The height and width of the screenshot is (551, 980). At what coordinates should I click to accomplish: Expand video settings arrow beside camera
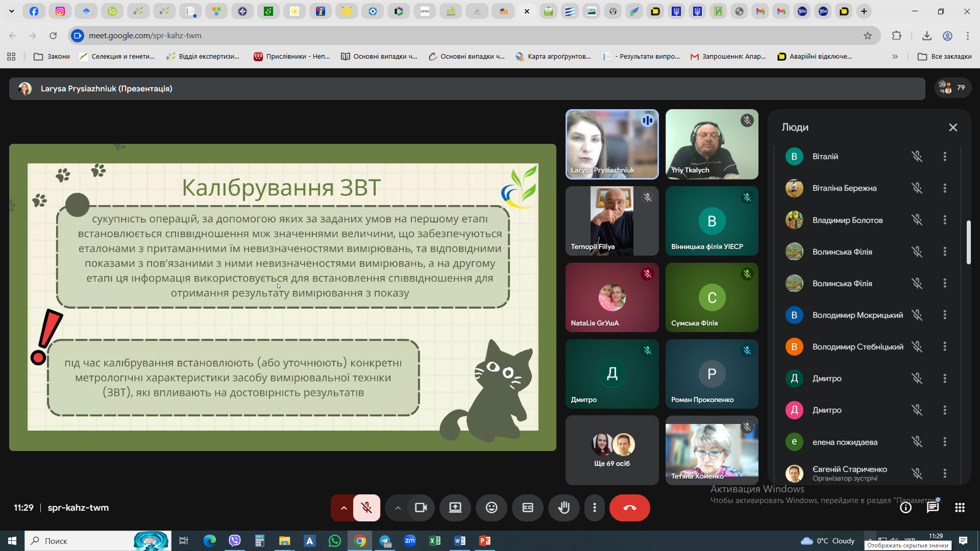pyautogui.click(x=398, y=508)
